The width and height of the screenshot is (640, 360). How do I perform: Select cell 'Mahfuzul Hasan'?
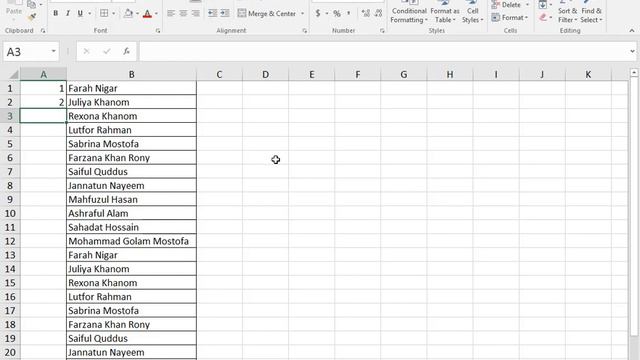click(131, 200)
